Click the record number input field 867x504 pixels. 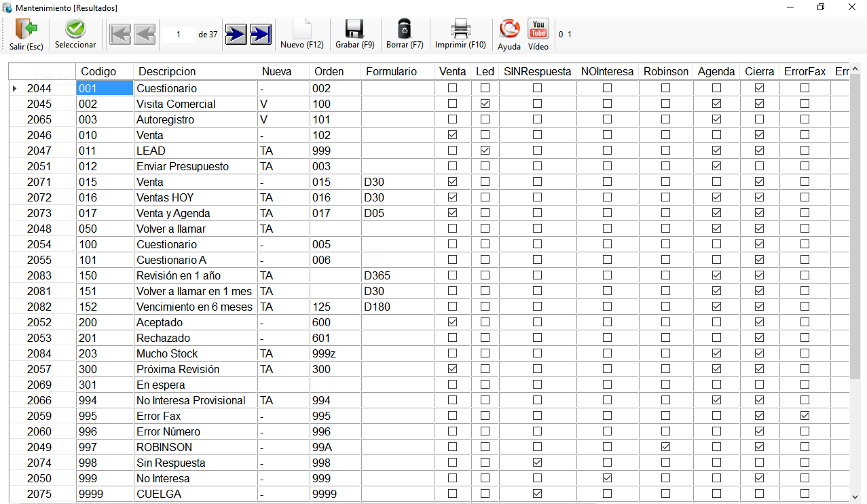click(178, 34)
